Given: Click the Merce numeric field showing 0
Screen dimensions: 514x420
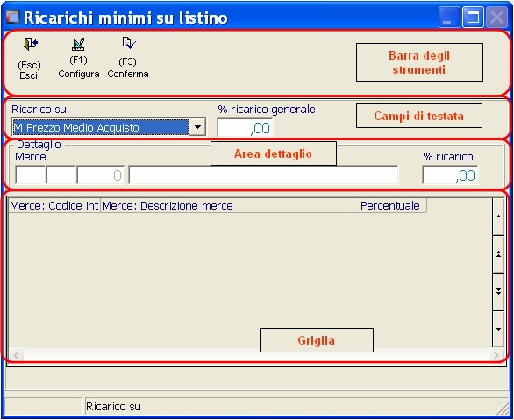Looking at the screenshot, I should point(101,175).
